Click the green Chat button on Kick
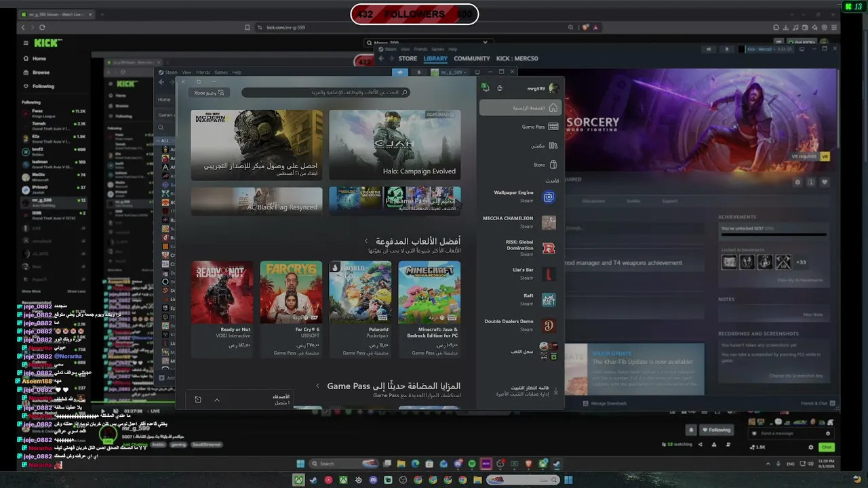The image size is (868, 488). coord(826,447)
